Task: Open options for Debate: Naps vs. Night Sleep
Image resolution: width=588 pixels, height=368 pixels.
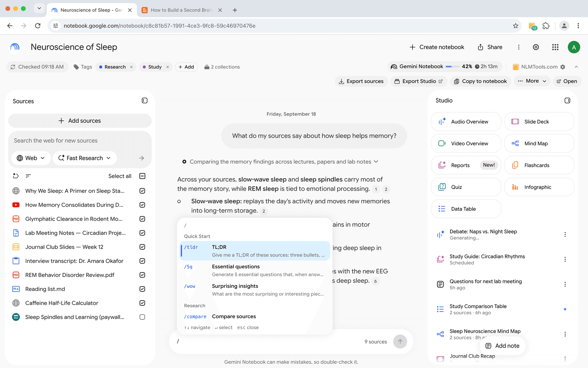Action: 565,235
